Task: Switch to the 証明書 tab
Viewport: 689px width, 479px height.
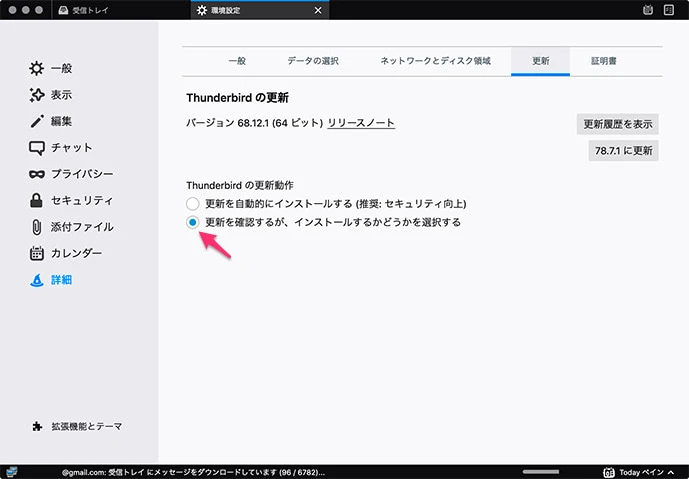Action: click(x=603, y=61)
